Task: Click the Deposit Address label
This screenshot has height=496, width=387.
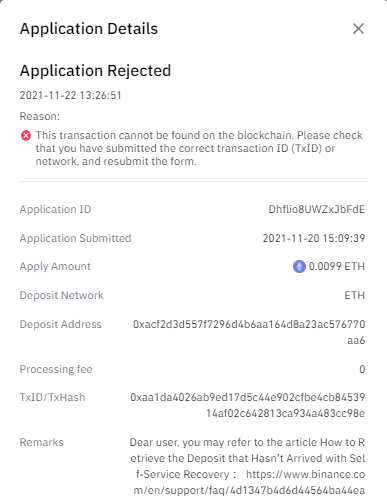Action: click(61, 324)
